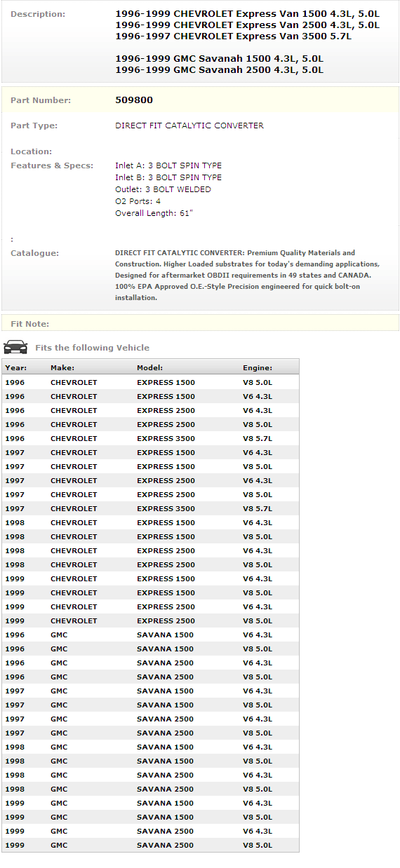Click the Make column header
The image size is (400, 868).
tap(62, 367)
